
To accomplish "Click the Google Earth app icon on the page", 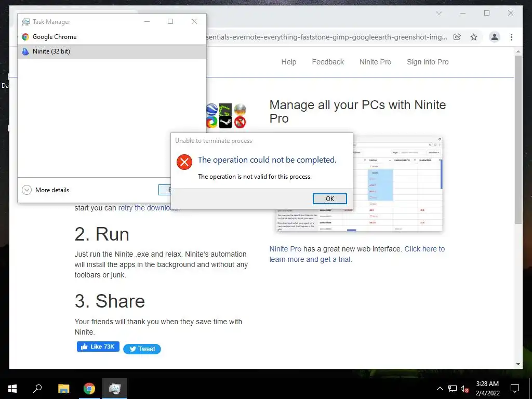I will (212, 109).
